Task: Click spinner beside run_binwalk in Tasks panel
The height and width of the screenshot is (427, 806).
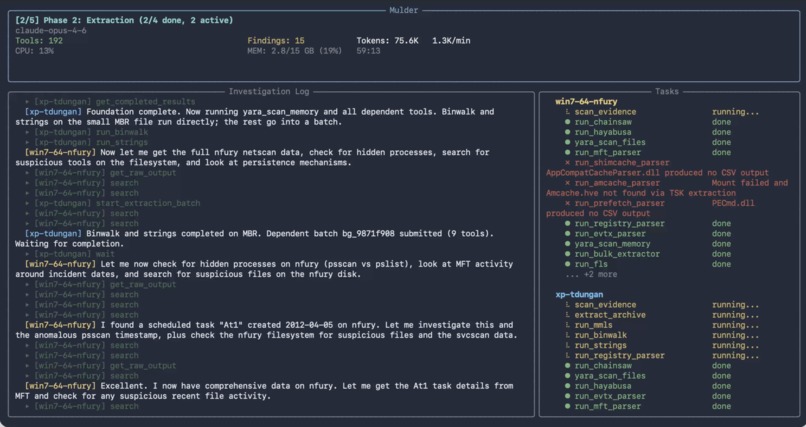Action: pyautogui.click(x=567, y=335)
